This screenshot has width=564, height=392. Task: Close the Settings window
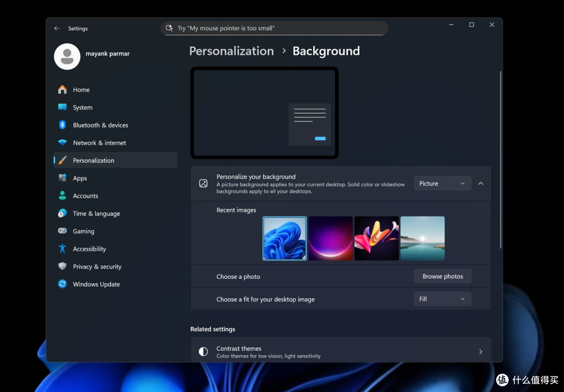[x=492, y=25]
